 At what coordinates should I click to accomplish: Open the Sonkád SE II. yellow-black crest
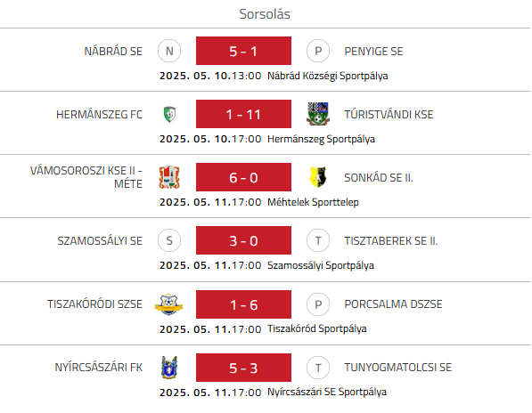tap(318, 177)
